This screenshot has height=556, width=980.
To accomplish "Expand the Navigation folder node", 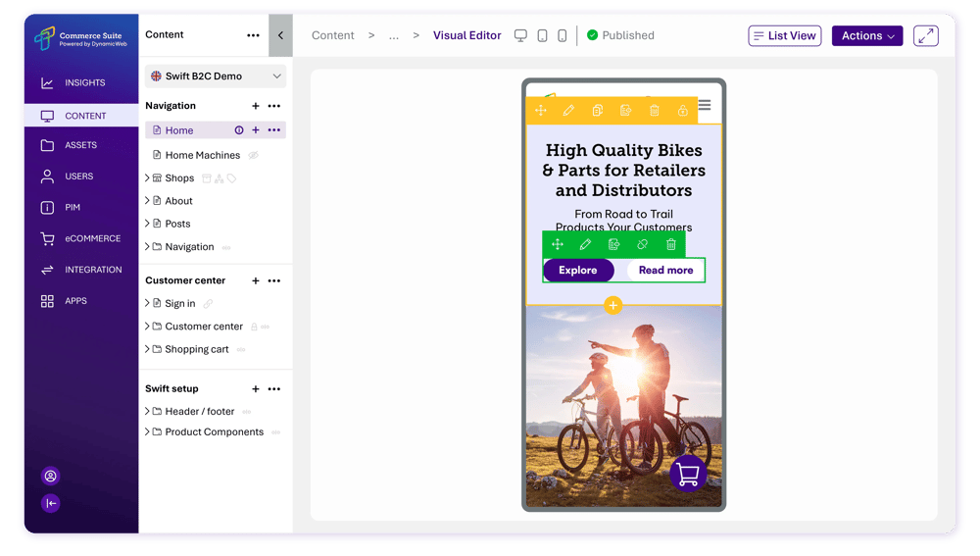I will tap(148, 246).
